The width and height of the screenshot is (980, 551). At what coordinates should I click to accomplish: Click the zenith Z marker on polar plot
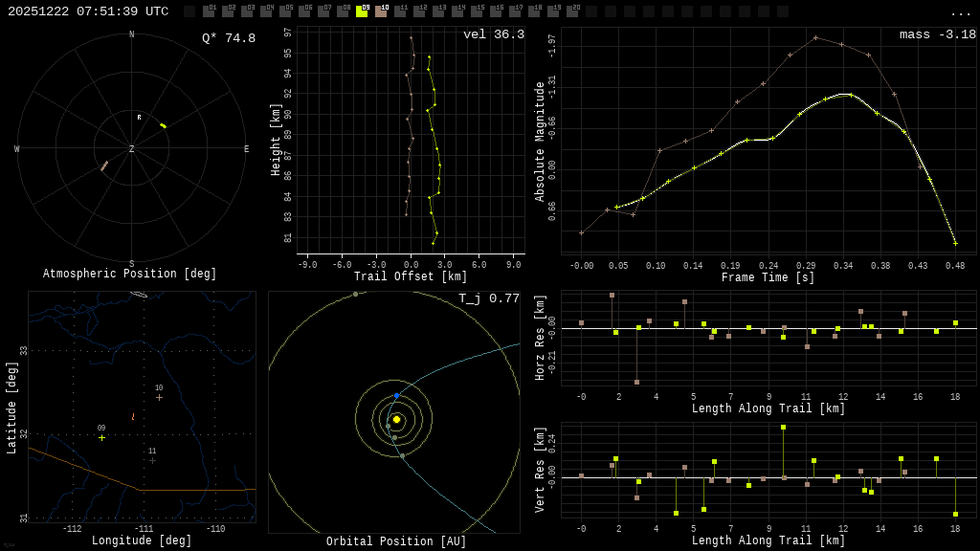pyautogui.click(x=132, y=149)
